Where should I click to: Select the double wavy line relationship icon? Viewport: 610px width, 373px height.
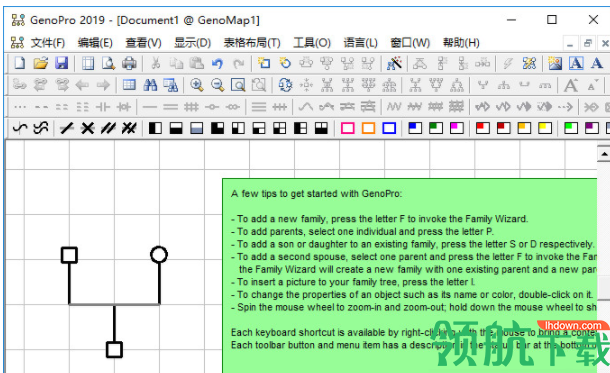point(41,128)
